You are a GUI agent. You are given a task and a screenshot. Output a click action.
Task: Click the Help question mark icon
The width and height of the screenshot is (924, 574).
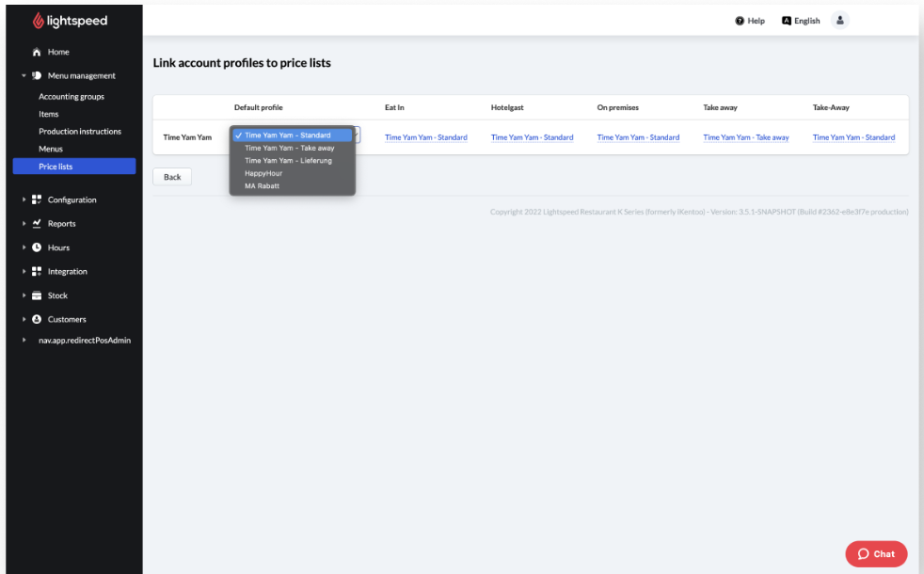[740, 21]
